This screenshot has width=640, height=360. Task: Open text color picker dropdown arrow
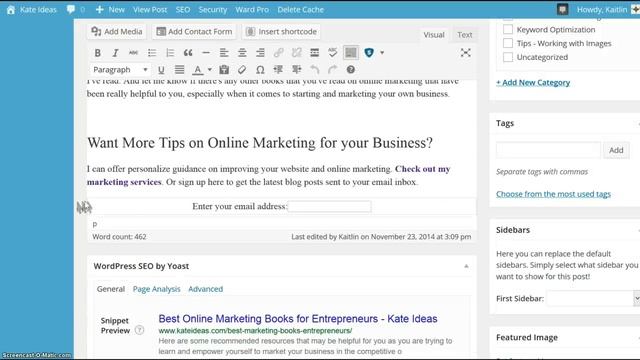[x=210, y=70]
